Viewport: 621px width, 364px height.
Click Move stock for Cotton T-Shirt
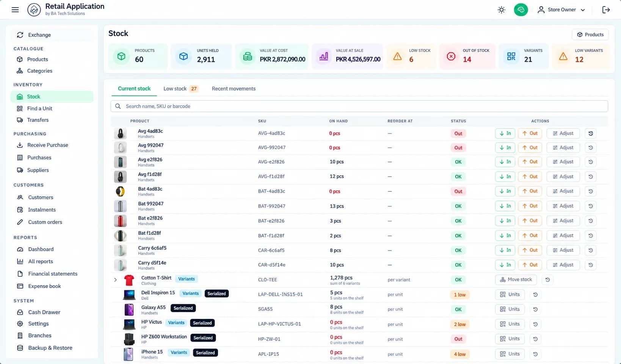pos(516,280)
